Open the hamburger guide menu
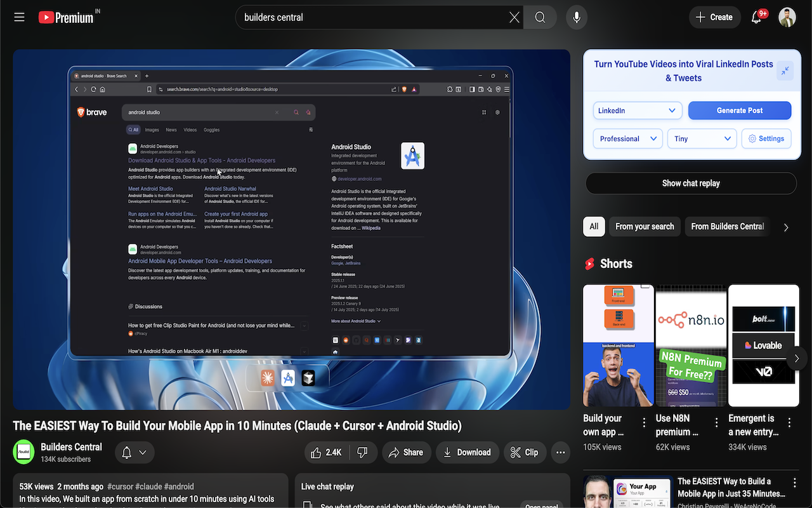Image resolution: width=812 pixels, height=508 pixels. pyautogui.click(x=19, y=17)
